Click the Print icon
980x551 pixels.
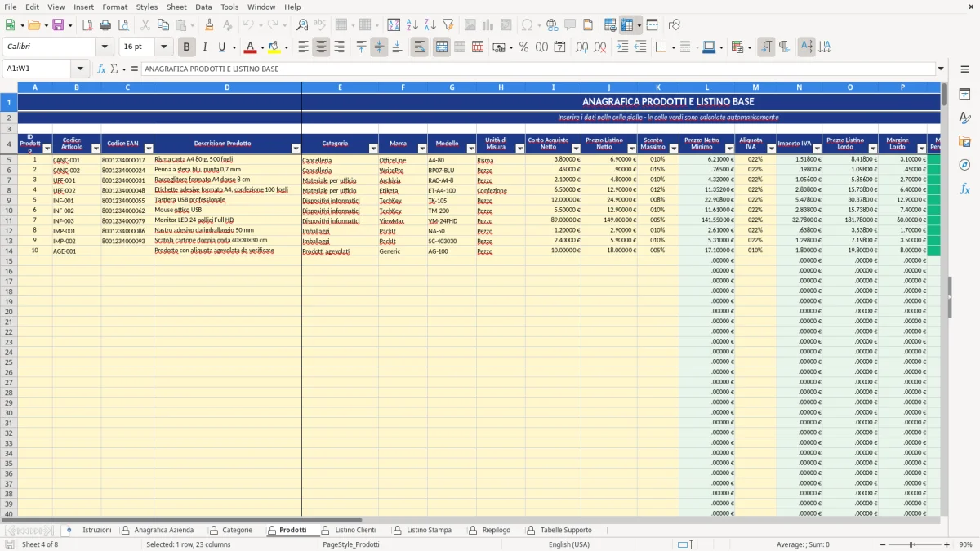click(x=105, y=25)
